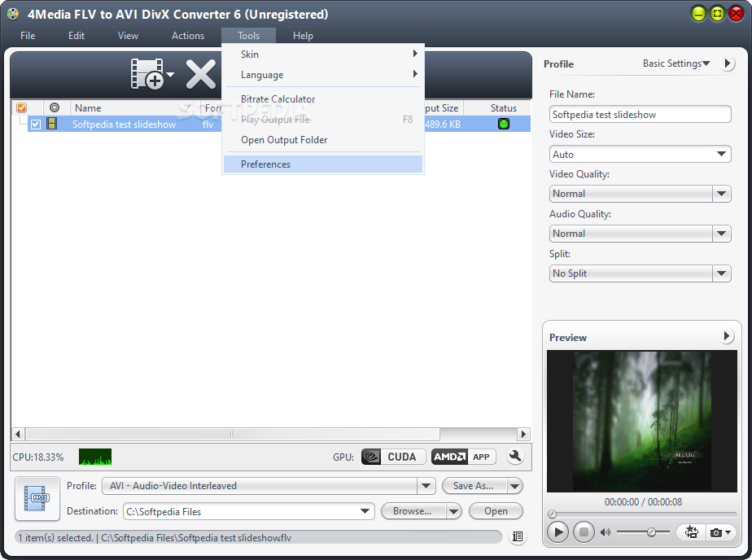
Task: Click the circular target column header icon
Action: click(x=55, y=108)
